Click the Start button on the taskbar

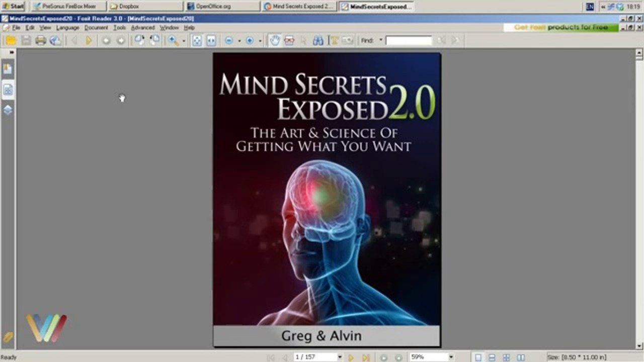point(13,7)
